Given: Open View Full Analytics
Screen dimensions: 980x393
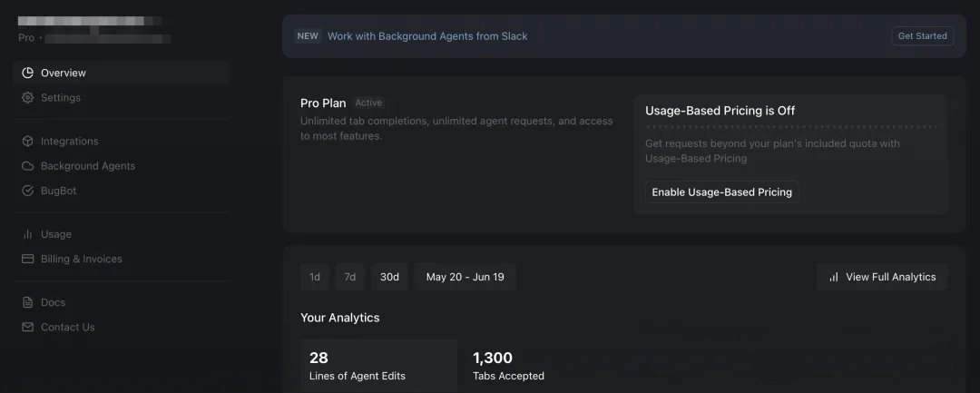Looking at the screenshot, I should tap(882, 277).
